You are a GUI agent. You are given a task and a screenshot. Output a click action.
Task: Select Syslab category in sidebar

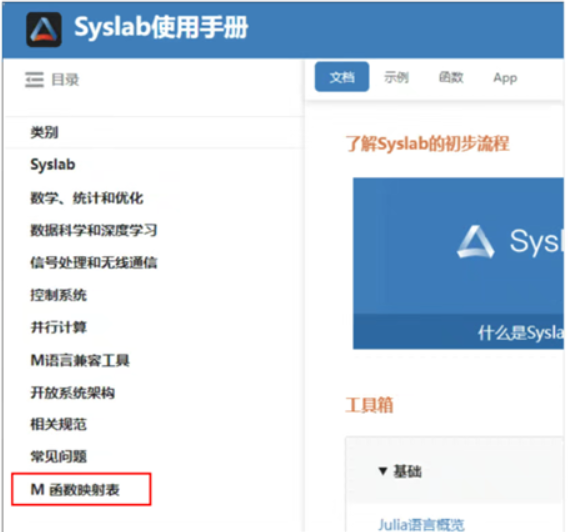53,165
